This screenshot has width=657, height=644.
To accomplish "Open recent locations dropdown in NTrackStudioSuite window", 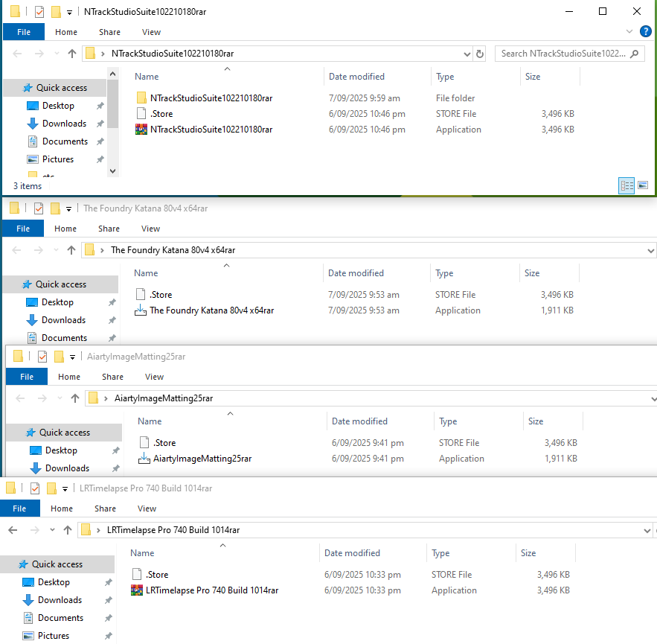I will [57, 54].
